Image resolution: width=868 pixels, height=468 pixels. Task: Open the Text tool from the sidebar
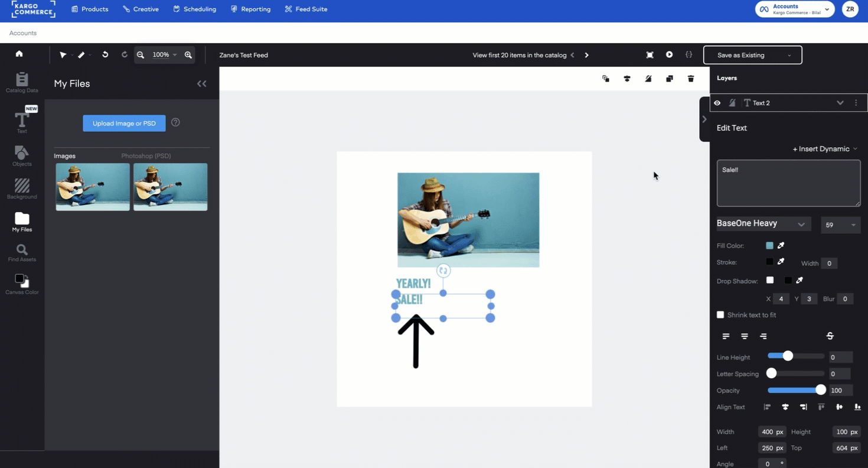point(22,120)
